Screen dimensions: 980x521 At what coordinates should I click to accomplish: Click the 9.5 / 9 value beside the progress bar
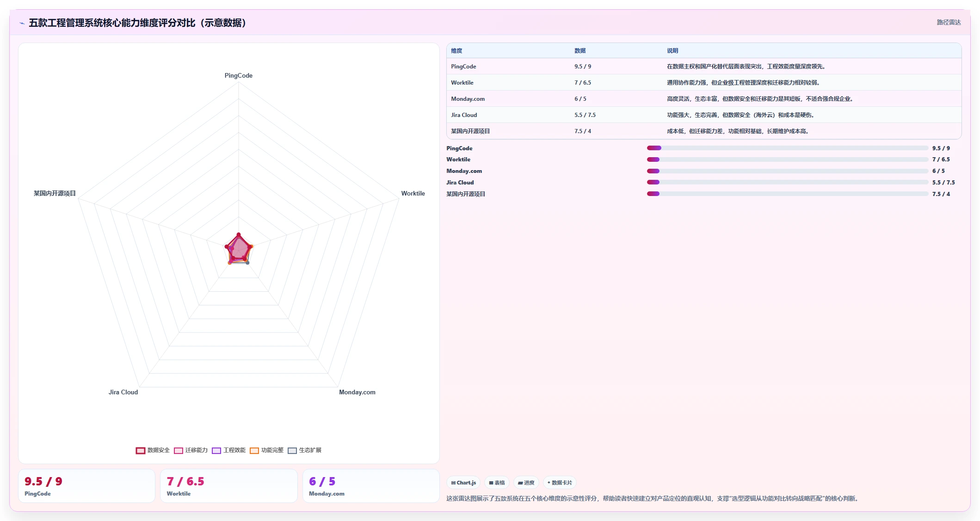click(x=941, y=148)
